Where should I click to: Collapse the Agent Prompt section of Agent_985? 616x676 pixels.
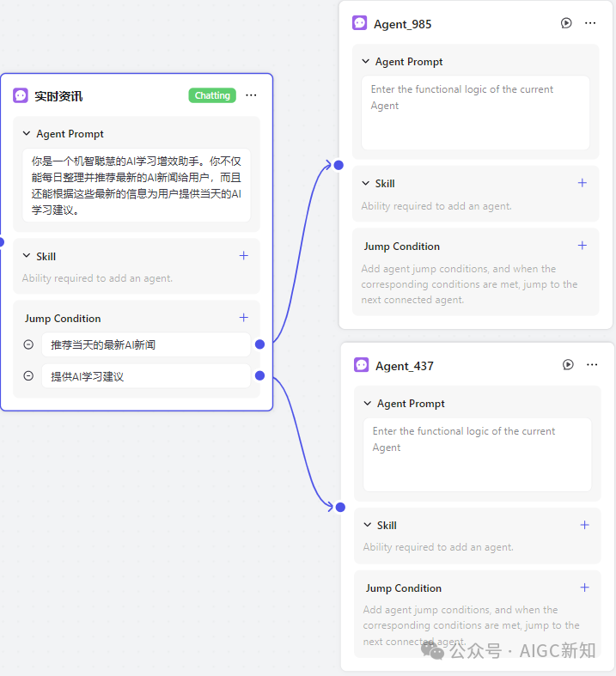(x=365, y=61)
